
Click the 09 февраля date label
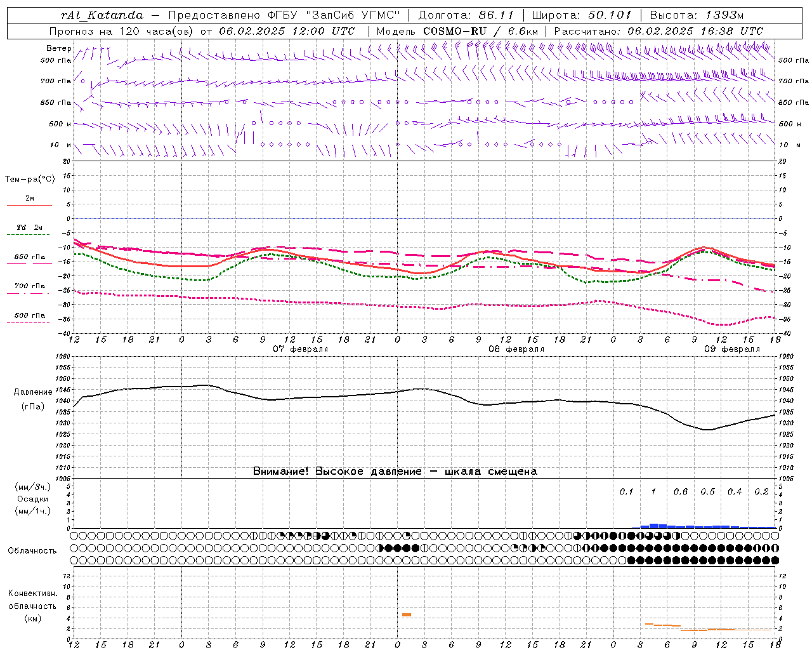(x=732, y=349)
